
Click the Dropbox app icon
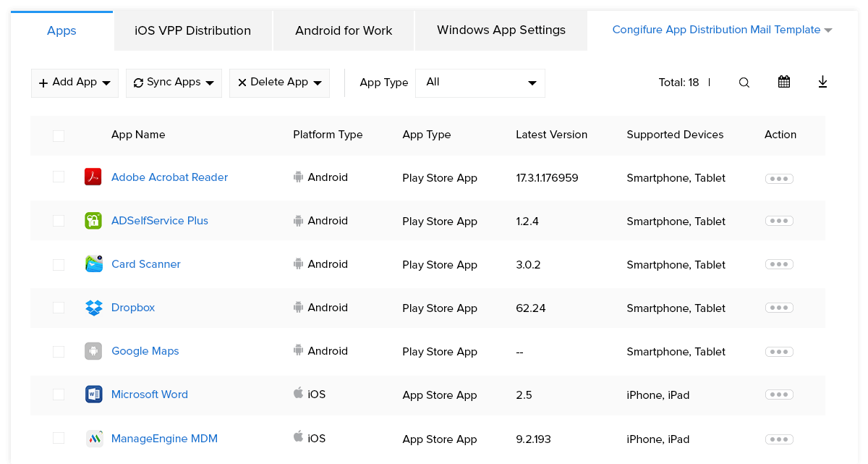pos(93,308)
